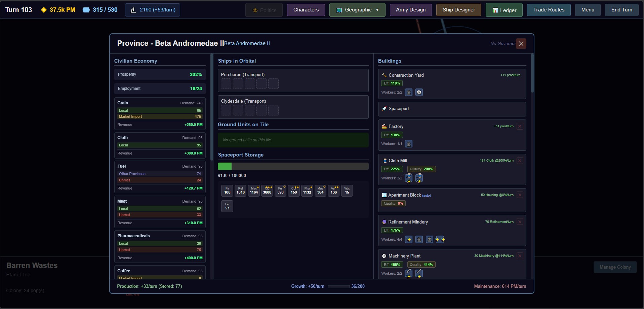
Task: Select the Ear storage resource tile
Action: click(x=227, y=206)
